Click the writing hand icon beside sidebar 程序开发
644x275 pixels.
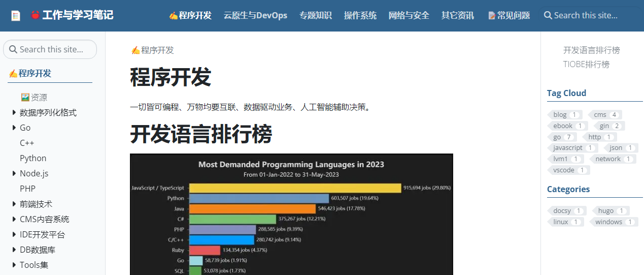pyautogui.click(x=13, y=73)
